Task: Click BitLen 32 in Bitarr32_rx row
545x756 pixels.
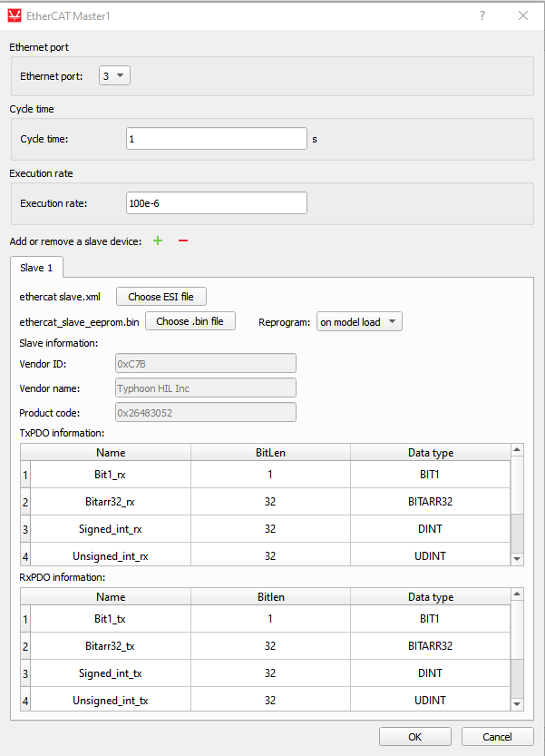Action: click(x=270, y=501)
